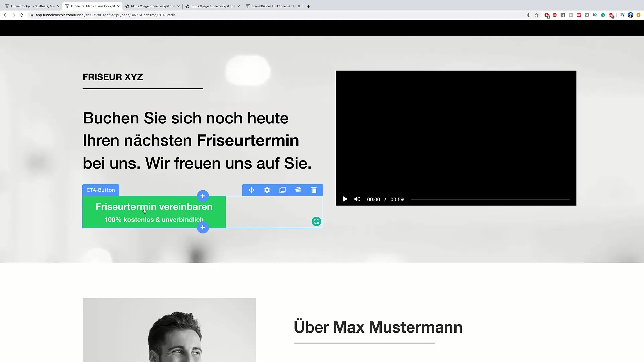This screenshot has width=644, height=362.
Task: Click the address bar URL
Action: pos(105,15)
